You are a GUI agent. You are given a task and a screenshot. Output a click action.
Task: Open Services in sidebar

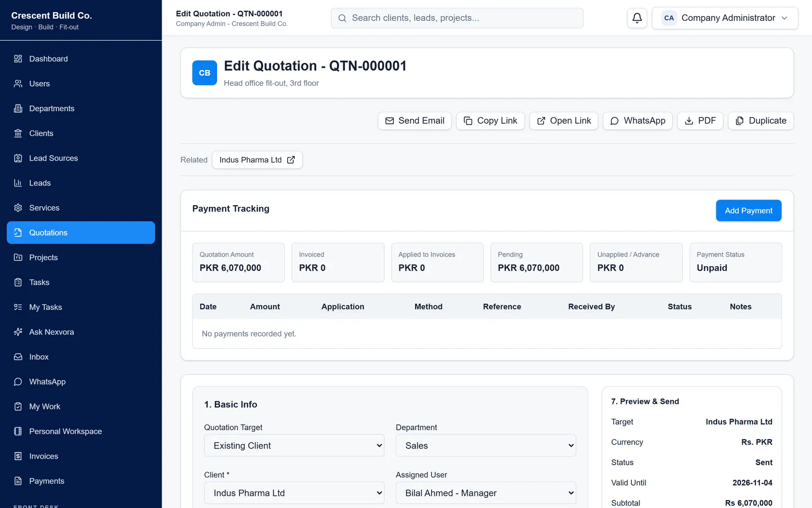click(x=81, y=208)
